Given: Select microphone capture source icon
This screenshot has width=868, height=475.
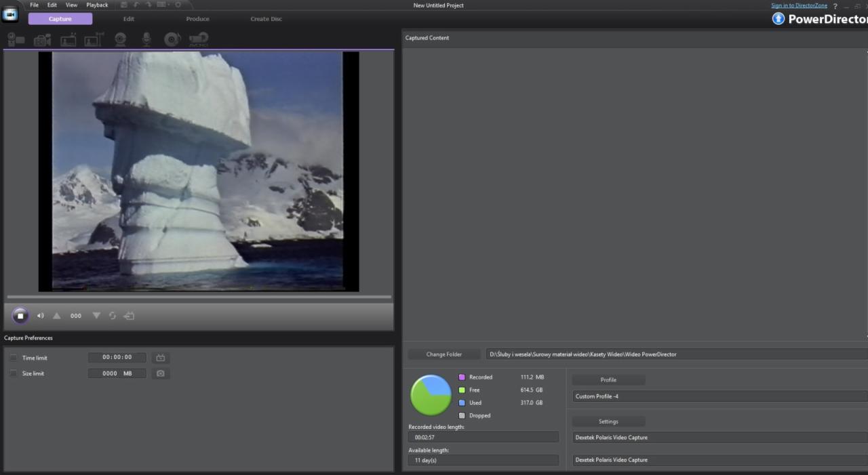Looking at the screenshot, I should tap(146, 39).
